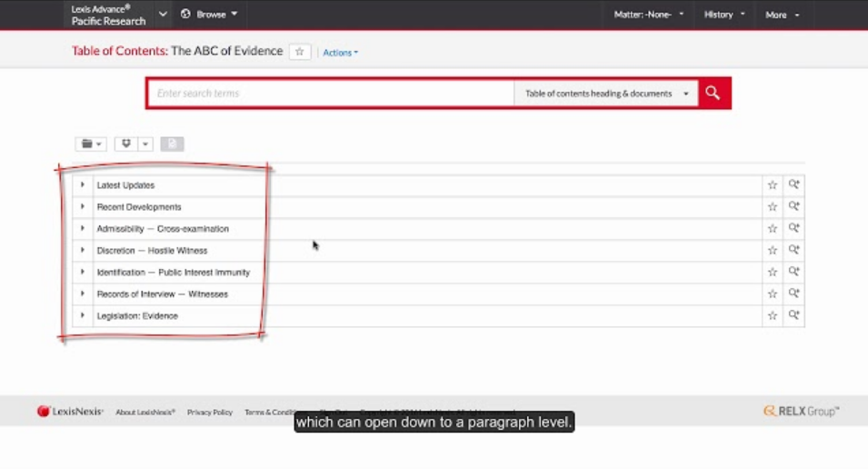
Task: Click the Browse globe icon
Action: [x=185, y=14]
